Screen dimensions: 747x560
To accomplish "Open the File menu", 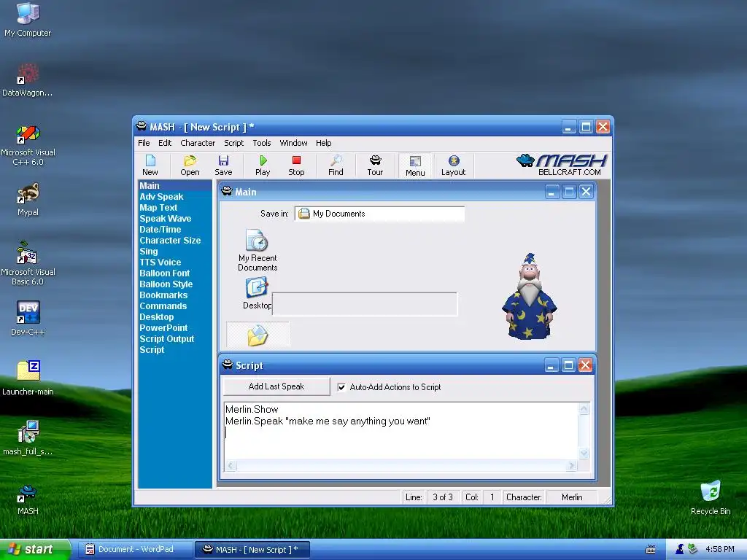I will tap(144, 143).
